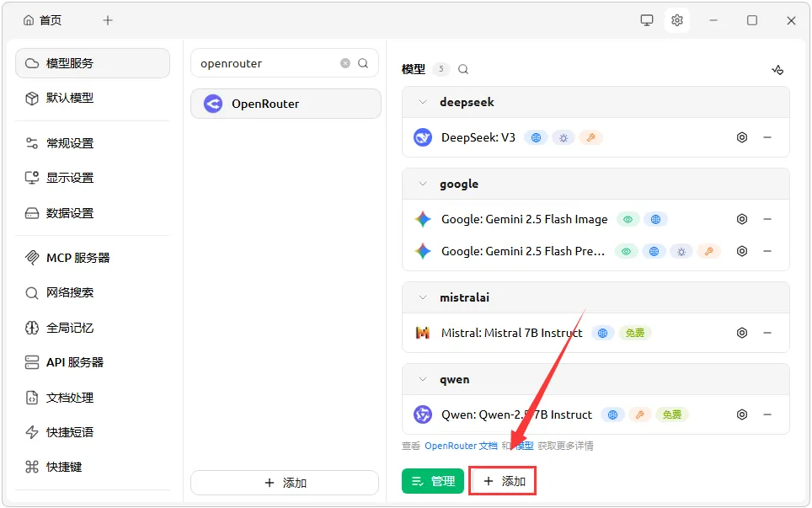Screen dimensions: 812x508
Task: Open API 服务器 settings
Action: [x=93, y=362]
